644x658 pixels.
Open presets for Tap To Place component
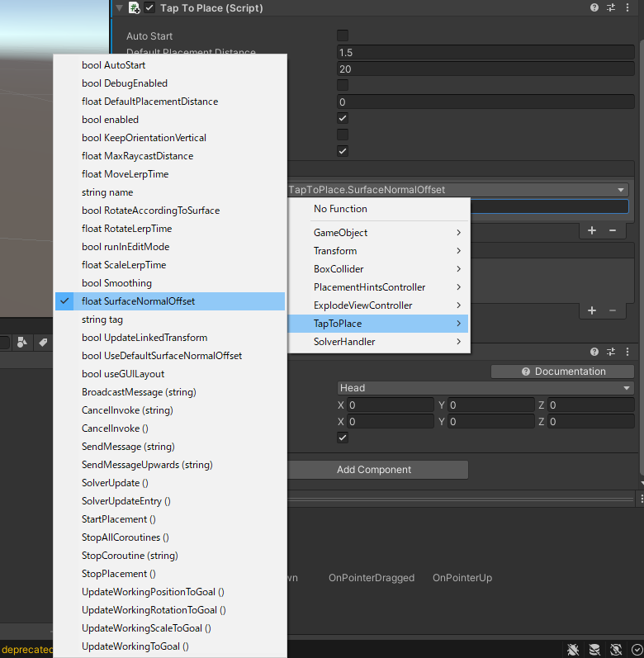point(611,7)
